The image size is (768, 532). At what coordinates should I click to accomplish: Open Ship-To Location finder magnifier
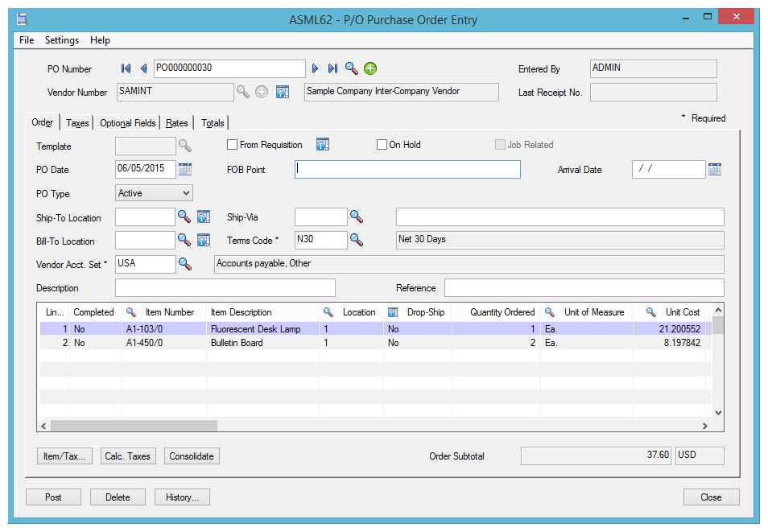(x=184, y=217)
